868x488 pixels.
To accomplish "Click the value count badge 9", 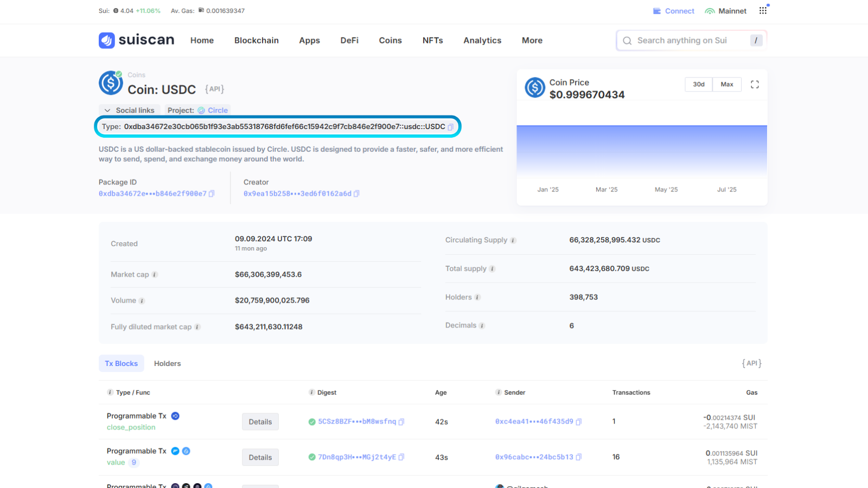I will coord(134,463).
